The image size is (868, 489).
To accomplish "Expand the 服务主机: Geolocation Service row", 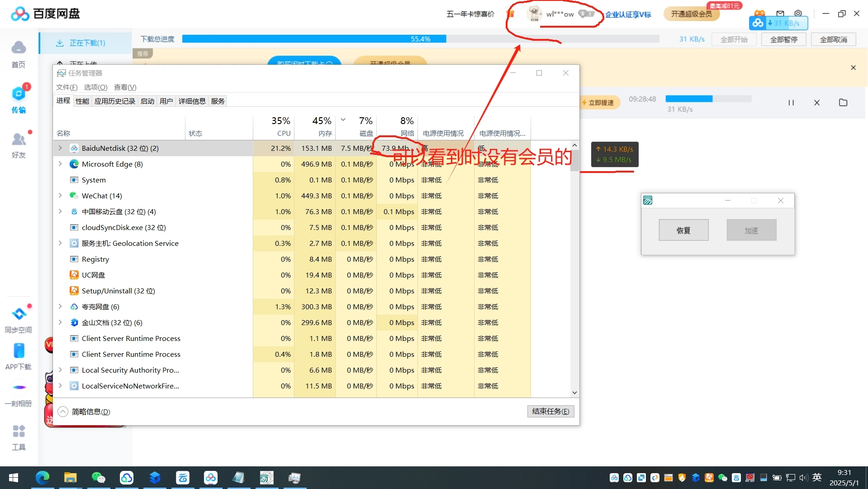I will pos(60,243).
